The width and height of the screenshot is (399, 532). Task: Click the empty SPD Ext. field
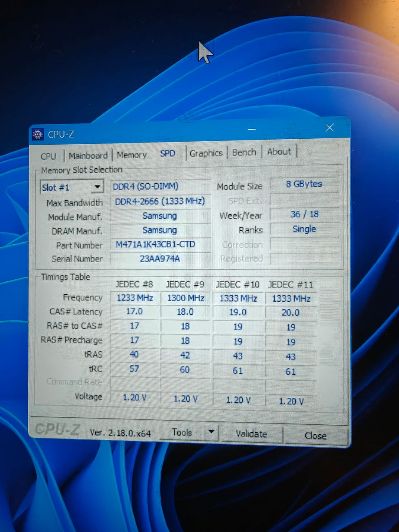304,199
